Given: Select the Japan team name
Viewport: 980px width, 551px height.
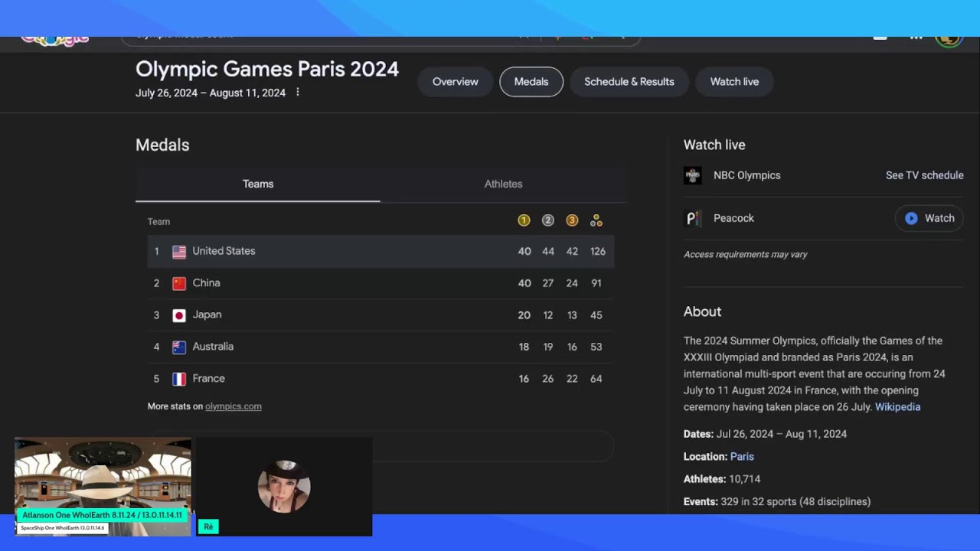Looking at the screenshot, I should click(x=207, y=315).
